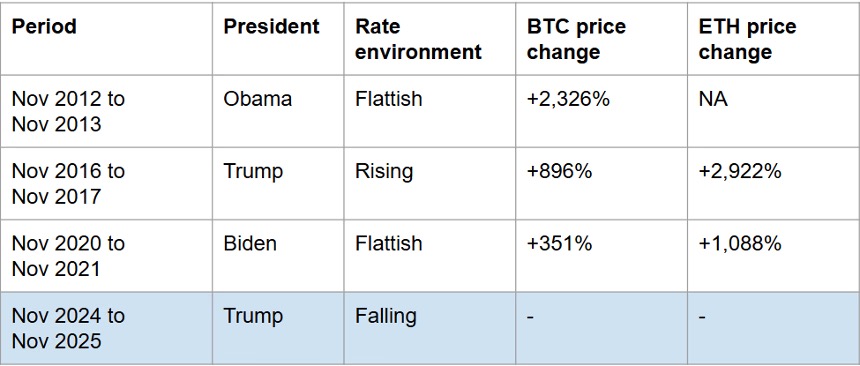Click the Rate environment column header
This screenshot has height=366, width=860.
(x=429, y=39)
